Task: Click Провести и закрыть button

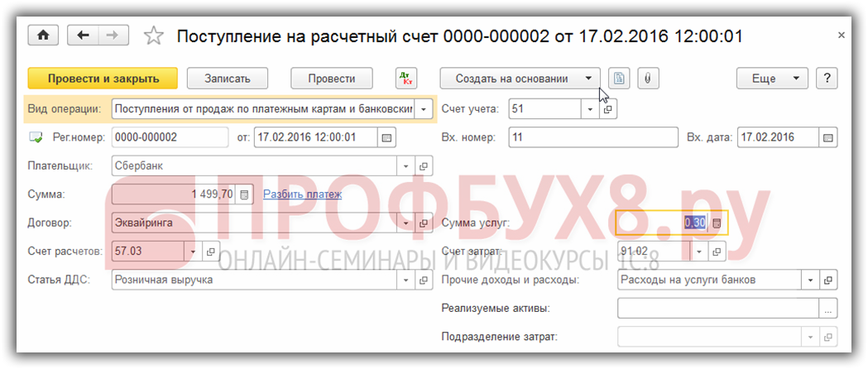Action: pyautogui.click(x=103, y=79)
